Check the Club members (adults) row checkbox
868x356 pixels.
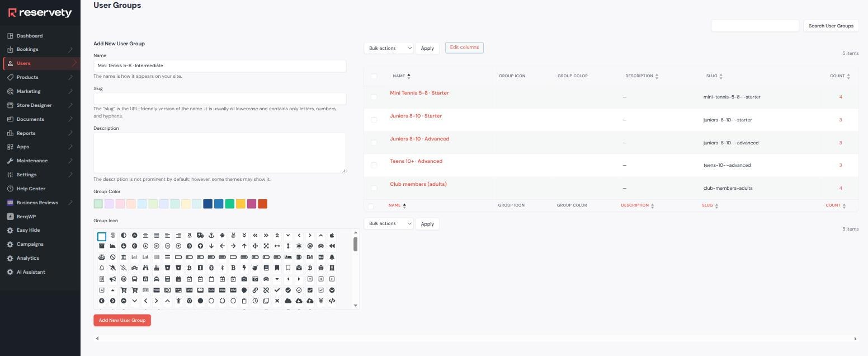pyautogui.click(x=374, y=188)
